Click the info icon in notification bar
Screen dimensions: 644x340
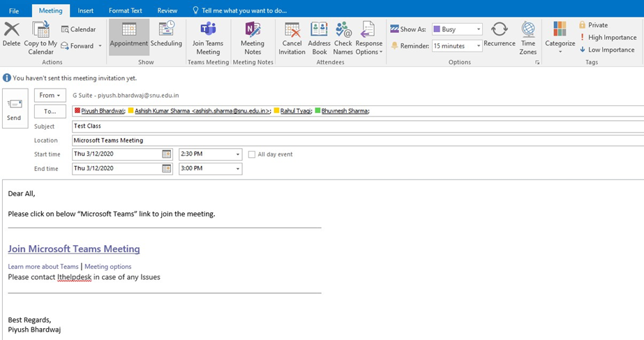click(x=7, y=77)
